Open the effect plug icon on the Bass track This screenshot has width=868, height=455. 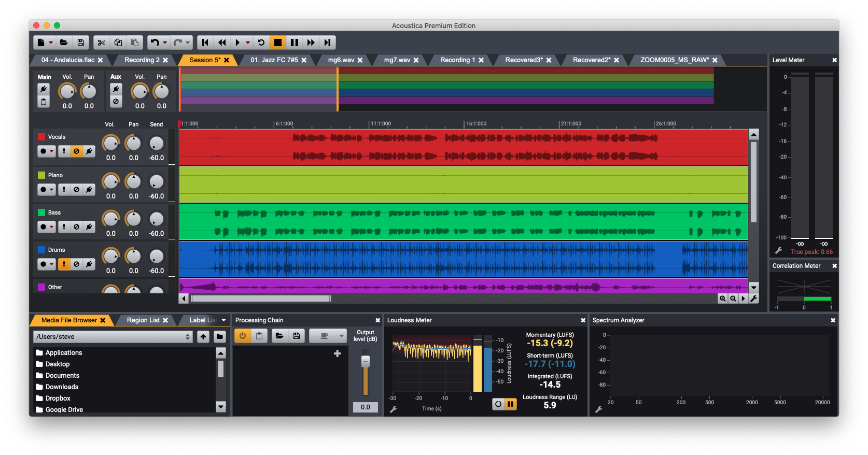(x=89, y=227)
